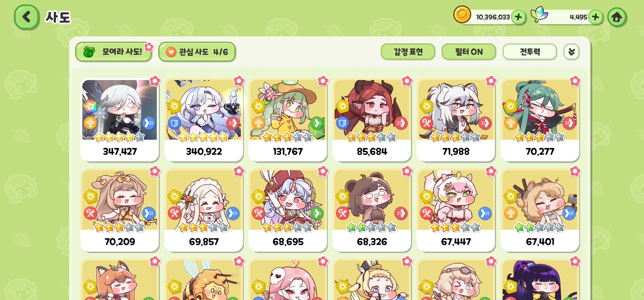Open the 관심 사도 4/6 tab
The height and width of the screenshot is (300, 644).
(197, 52)
